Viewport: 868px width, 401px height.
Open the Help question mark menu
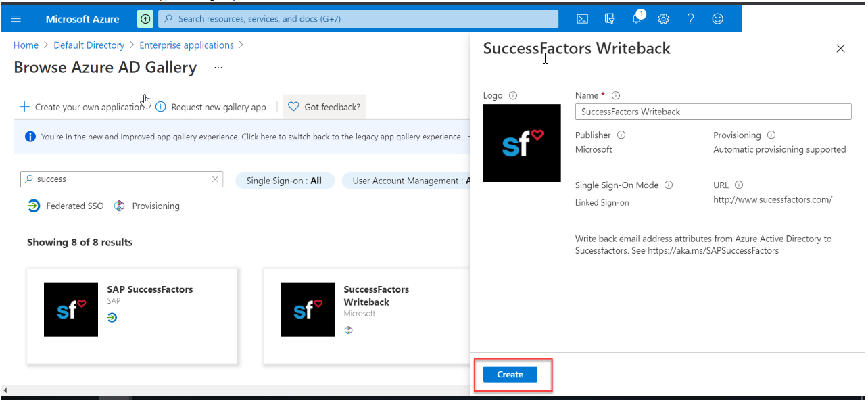click(690, 18)
